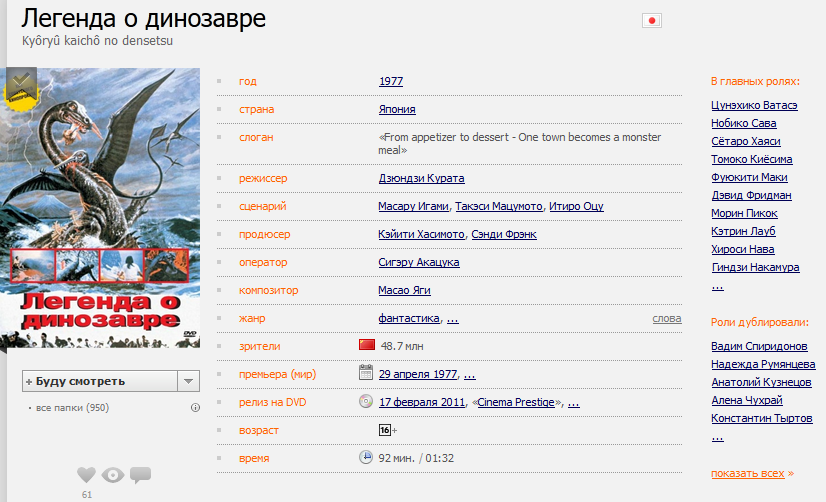Screen dimensions: 826x502
Task: Open premiere date '29 апреля 1977'
Action: (418, 374)
